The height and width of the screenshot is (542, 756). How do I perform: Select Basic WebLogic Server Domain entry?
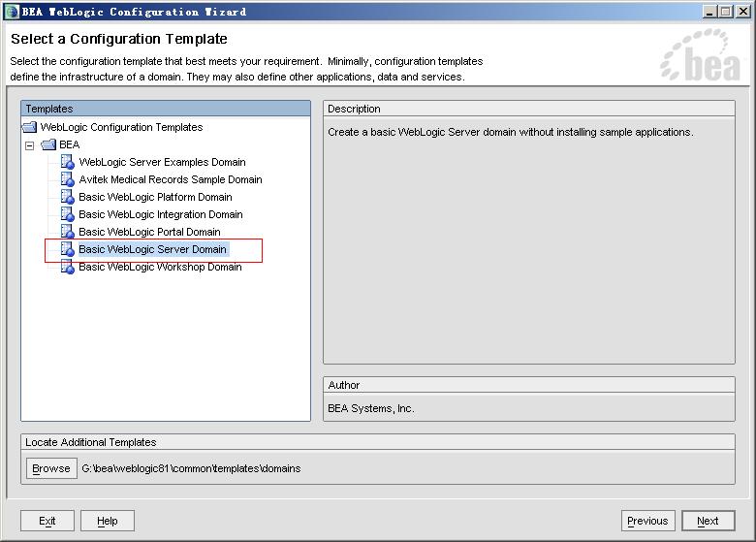153,249
